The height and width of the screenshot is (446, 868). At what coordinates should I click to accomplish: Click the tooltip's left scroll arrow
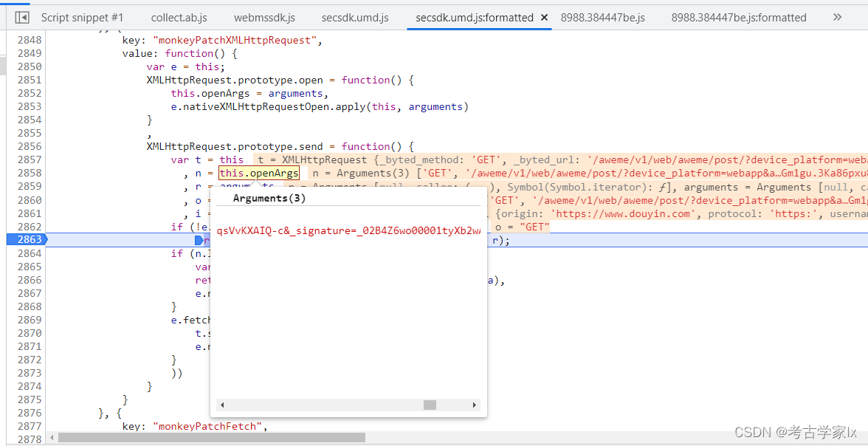point(222,405)
